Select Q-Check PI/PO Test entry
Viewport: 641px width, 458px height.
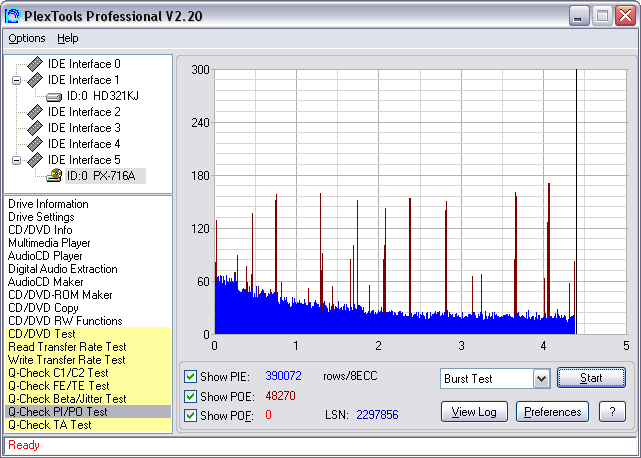tap(88, 412)
